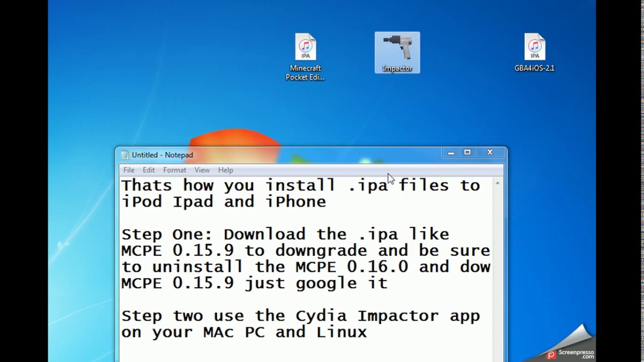
Task: Open the File menu in Notepad
Action: (x=129, y=170)
